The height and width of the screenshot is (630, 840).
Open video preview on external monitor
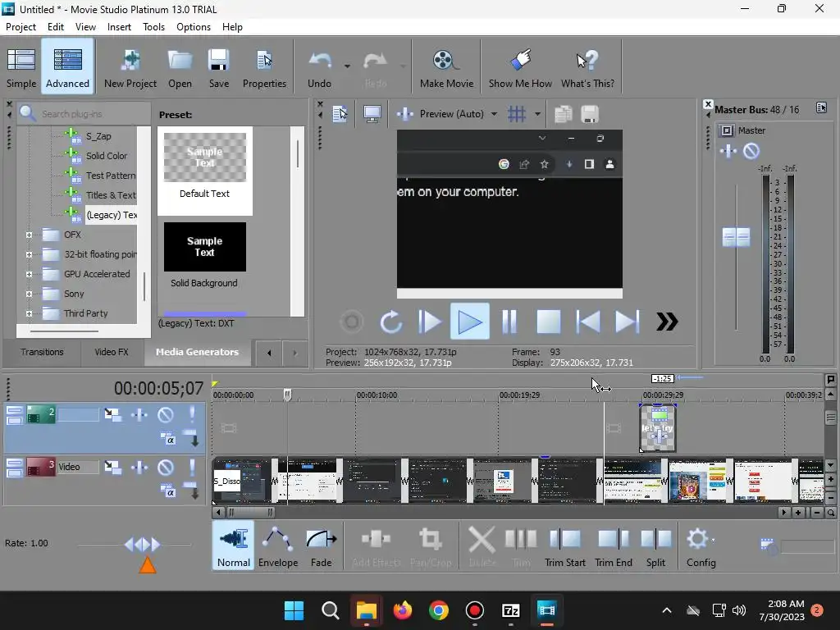(372, 113)
